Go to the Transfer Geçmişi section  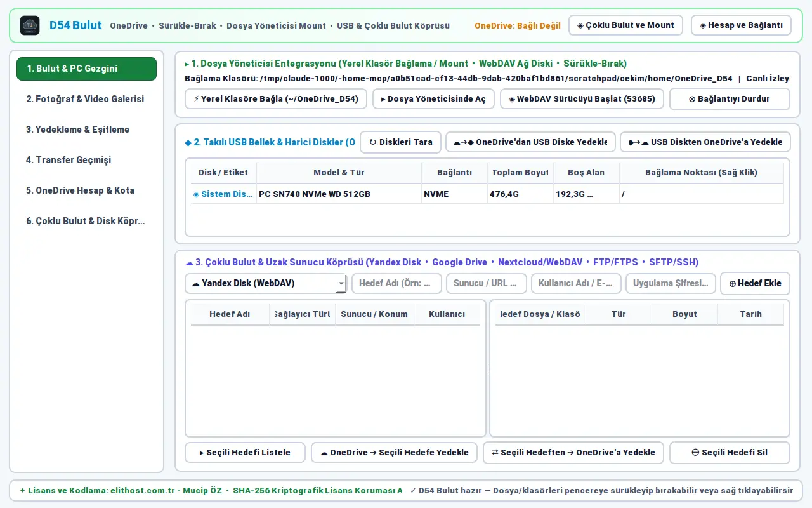click(x=86, y=160)
